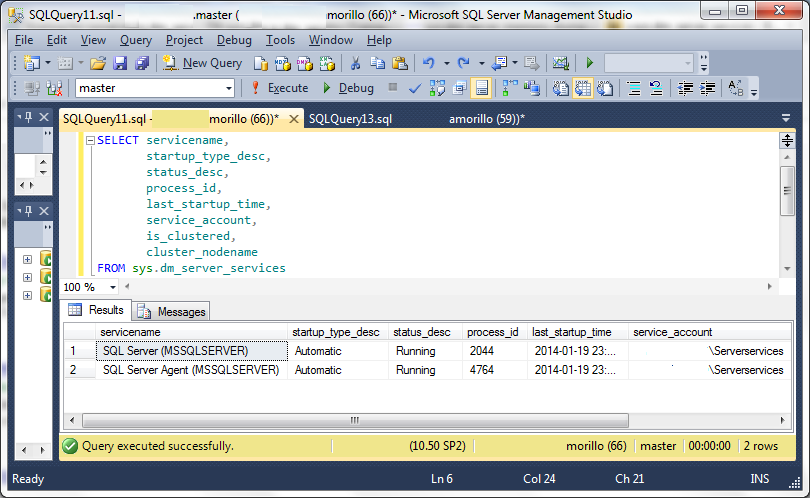
Task: Click the Paste icon
Action: pos(400,63)
